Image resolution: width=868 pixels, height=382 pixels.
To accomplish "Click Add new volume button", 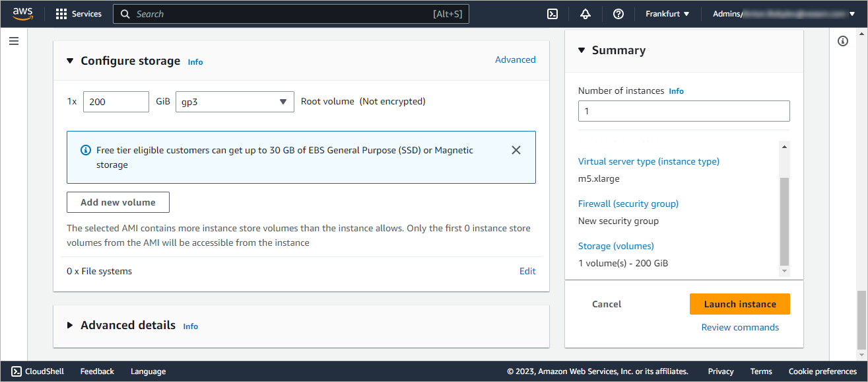I will (118, 202).
